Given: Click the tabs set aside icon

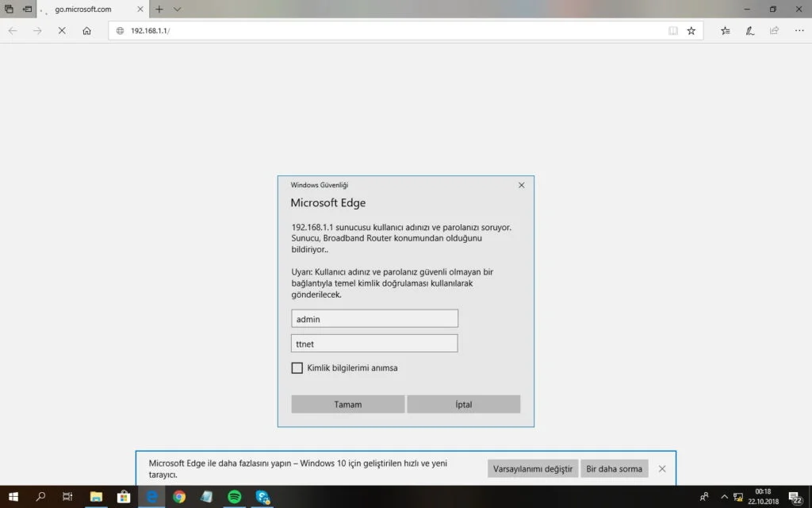Looking at the screenshot, I should pyautogui.click(x=9, y=9).
